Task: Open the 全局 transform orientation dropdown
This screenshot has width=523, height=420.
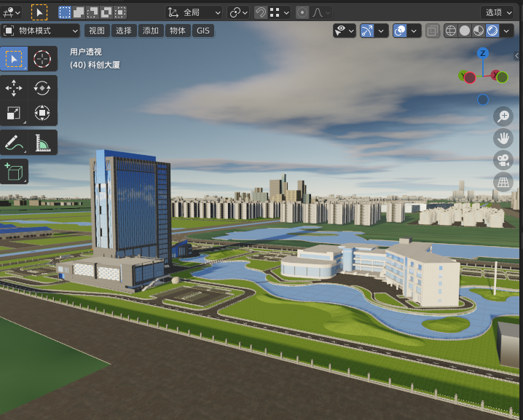Action: pos(194,12)
